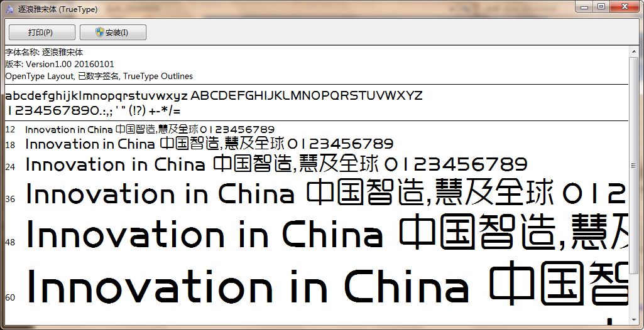Click the Install 安装(I) button
The width and height of the screenshot is (644, 330).
113,33
